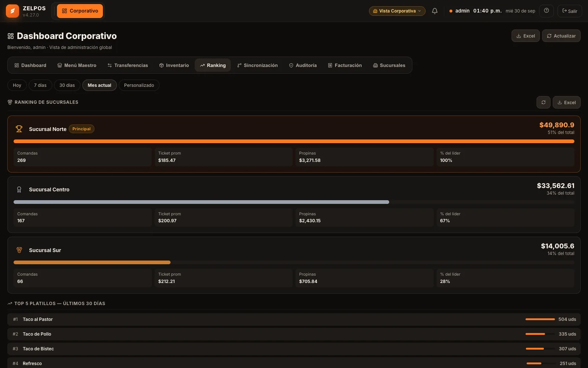Click the Taco al Pastor row
The image size is (588, 368).
click(294, 319)
